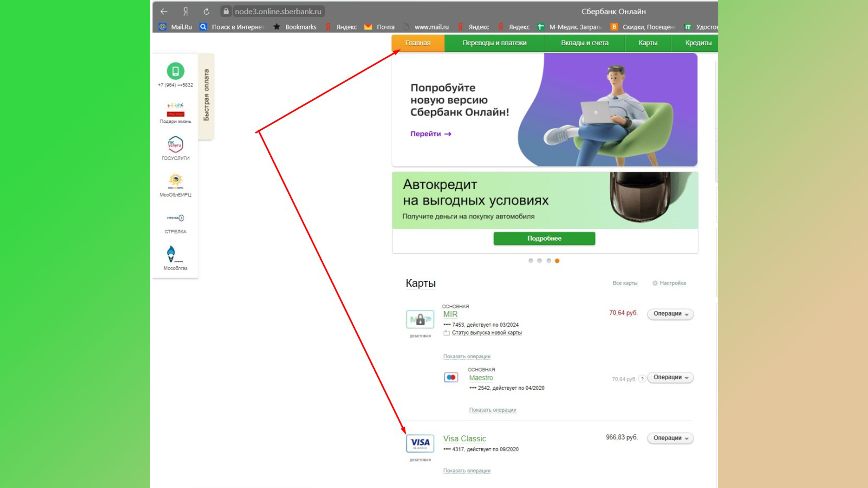Image resolution: width=868 pixels, height=488 pixels.
Task: Click the Автокредит banner
Action: [545, 200]
